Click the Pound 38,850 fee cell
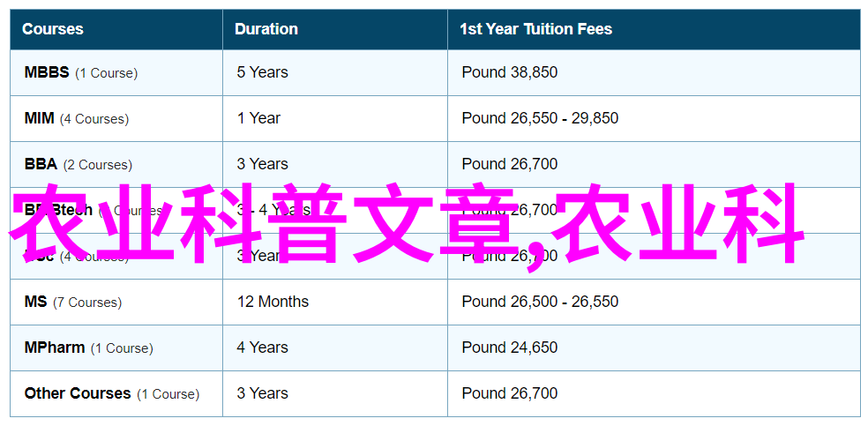Image resolution: width=868 pixels, height=426 pixels. [x=510, y=72]
